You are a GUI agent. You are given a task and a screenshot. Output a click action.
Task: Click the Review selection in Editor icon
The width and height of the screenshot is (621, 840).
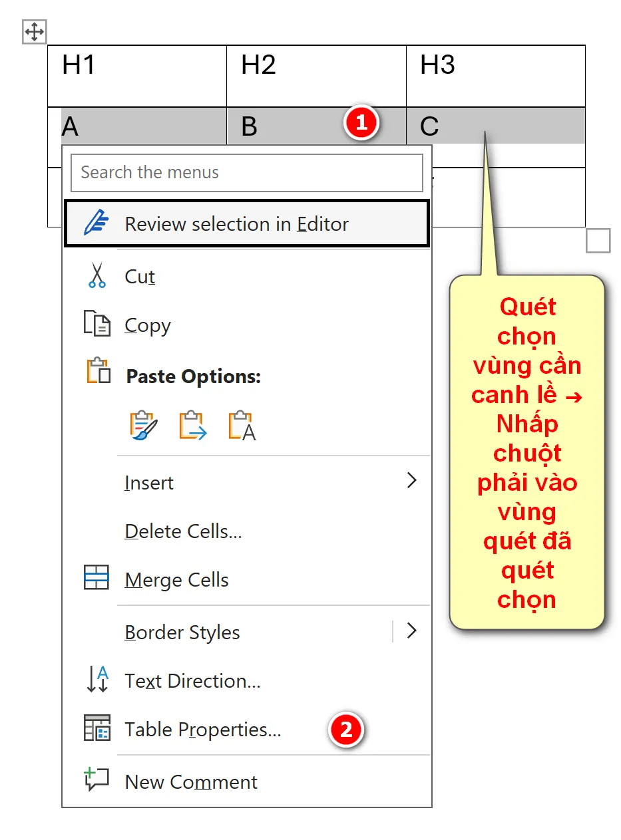click(97, 223)
